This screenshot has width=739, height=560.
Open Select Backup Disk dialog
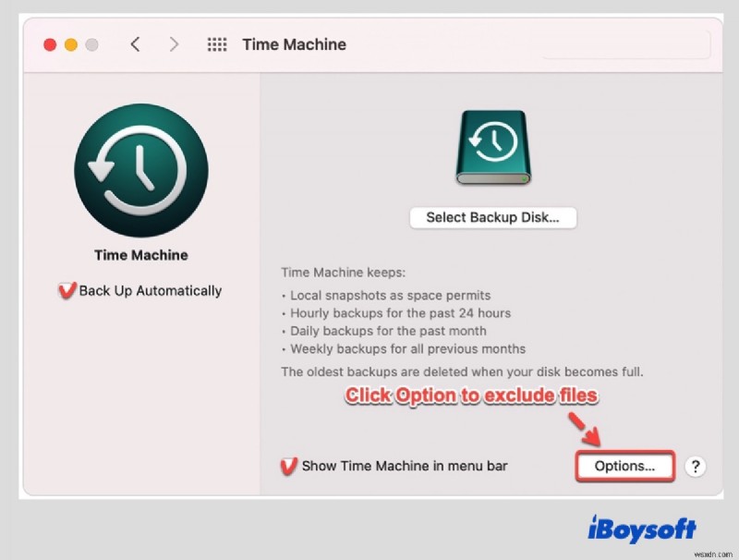coord(492,217)
